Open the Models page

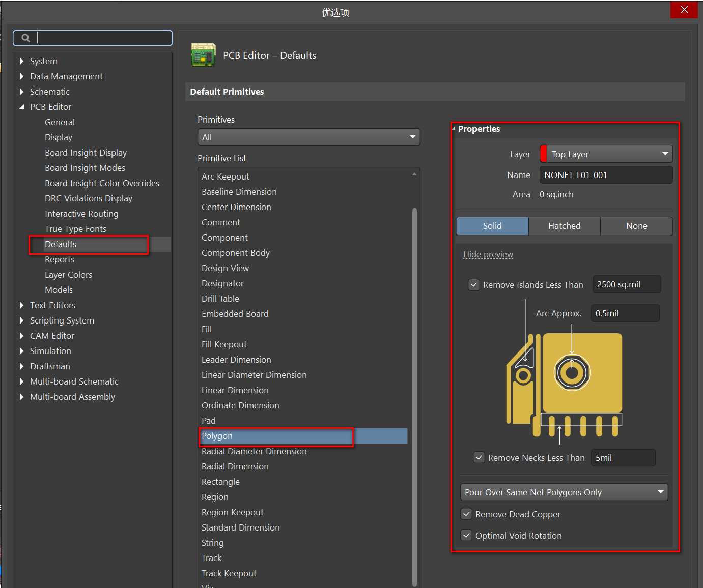click(59, 290)
